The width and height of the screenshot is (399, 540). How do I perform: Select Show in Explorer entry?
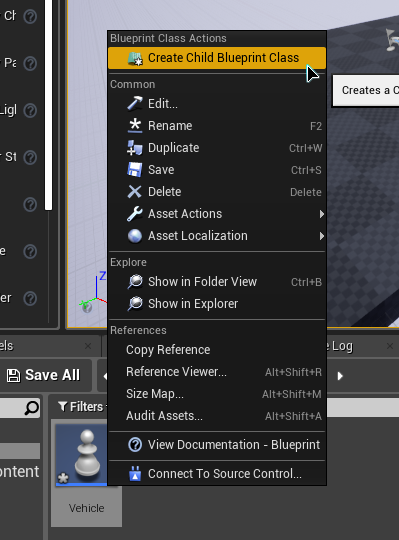[217, 304]
